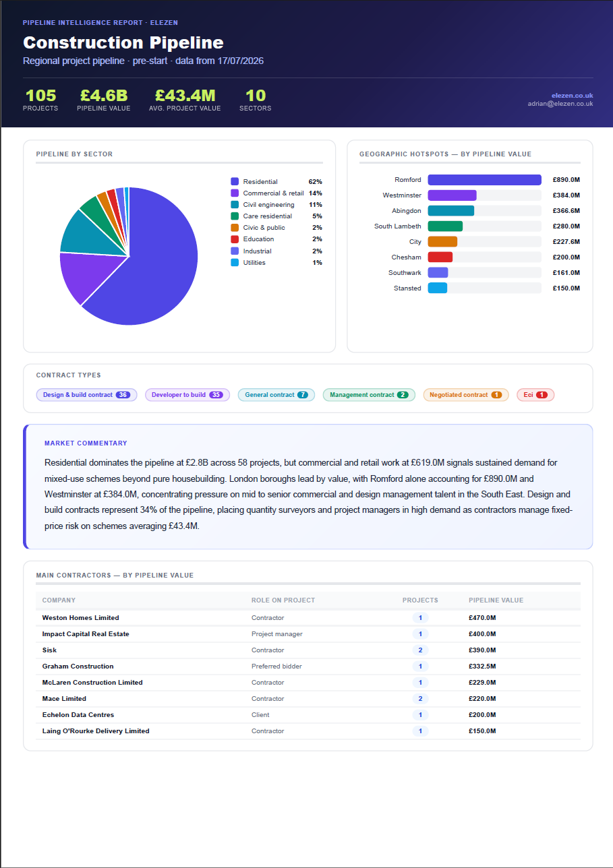
Task: Click the £4.6B pipeline value statistic
Action: point(104,100)
